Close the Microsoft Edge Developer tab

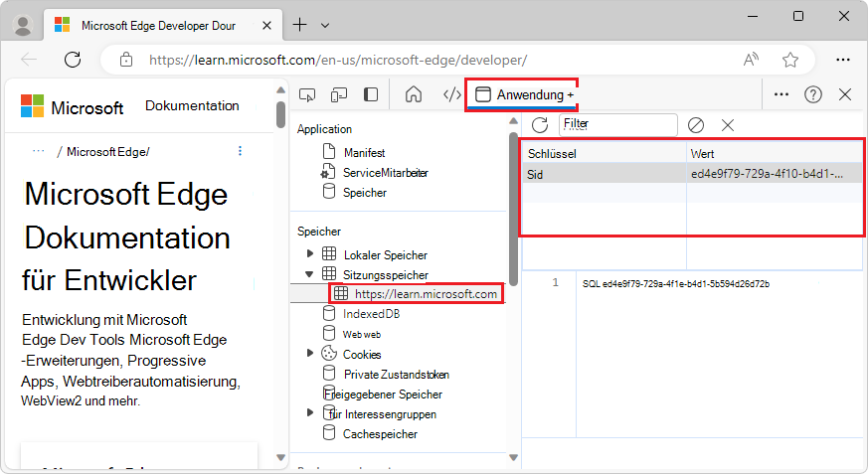coord(266,26)
